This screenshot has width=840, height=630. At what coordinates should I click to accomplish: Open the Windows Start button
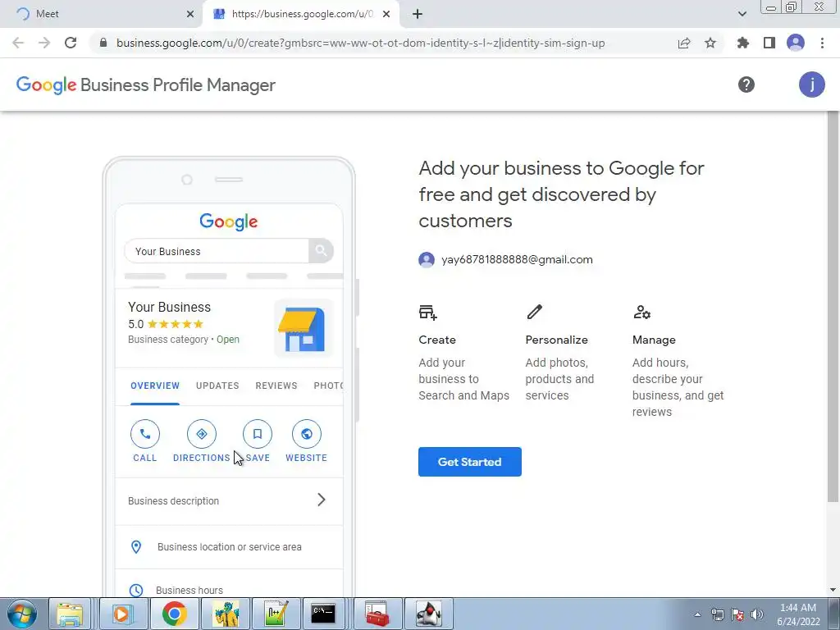click(21, 614)
